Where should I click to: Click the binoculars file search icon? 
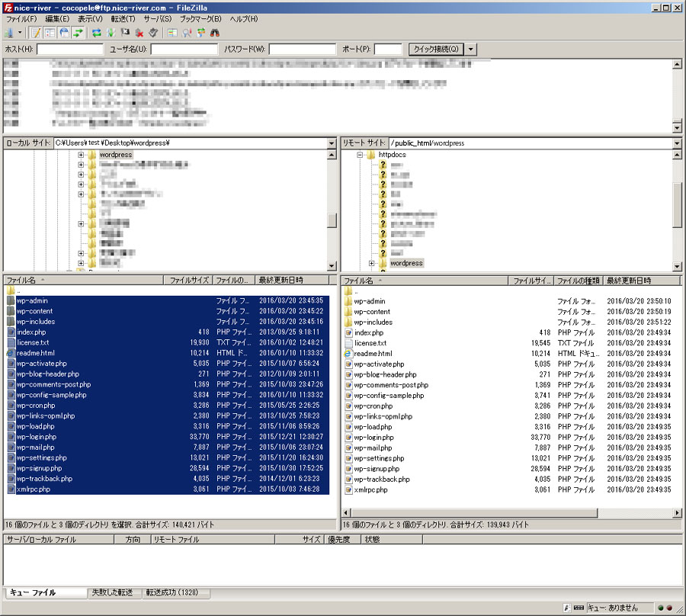click(215, 33)
